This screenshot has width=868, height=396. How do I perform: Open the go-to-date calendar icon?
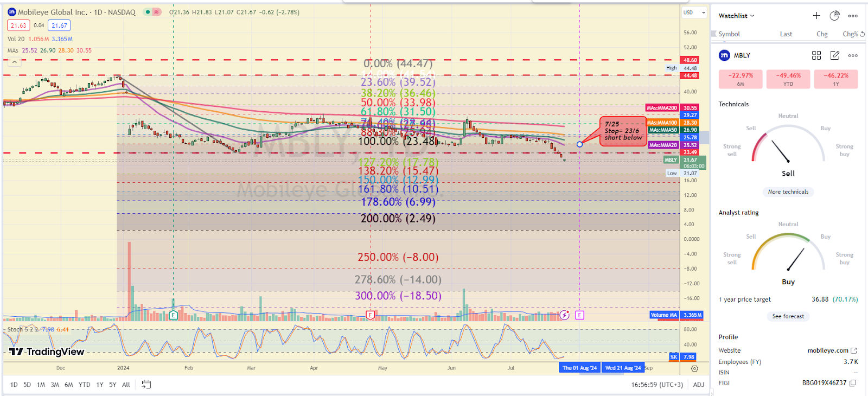(x=146, y=385)
